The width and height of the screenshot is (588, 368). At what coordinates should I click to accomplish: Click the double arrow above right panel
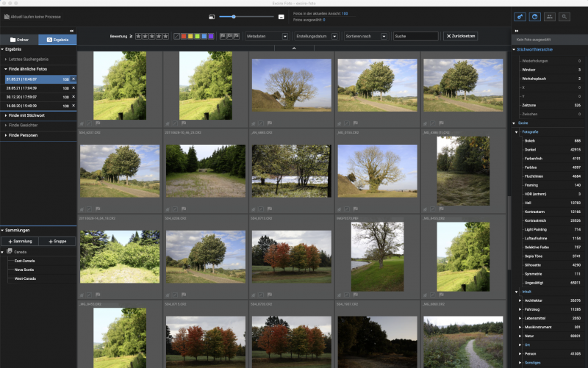[x=517, y=31]
